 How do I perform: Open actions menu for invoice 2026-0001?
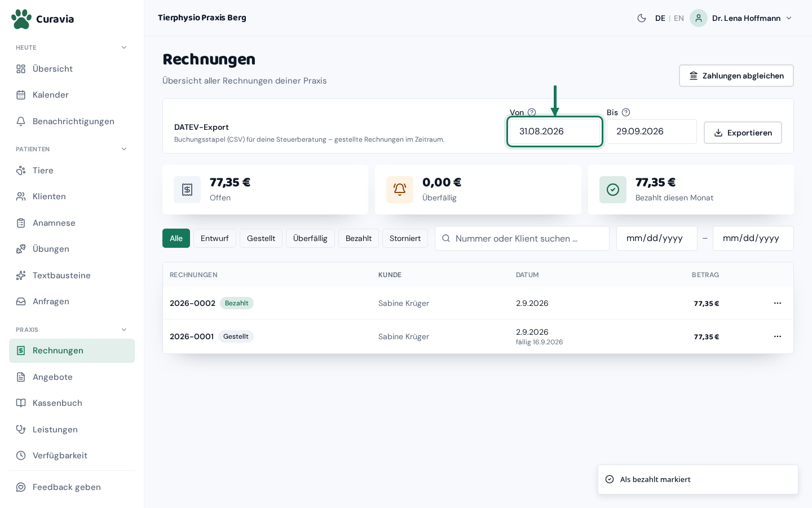coord(778,336)
